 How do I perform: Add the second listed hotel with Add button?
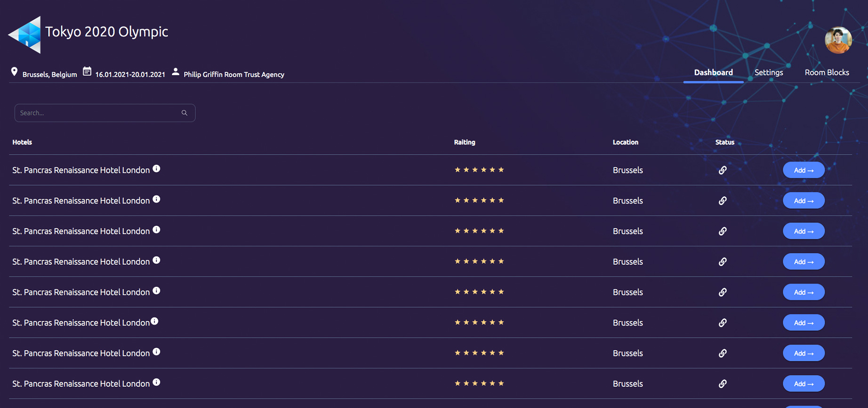(x=804, y=201)
